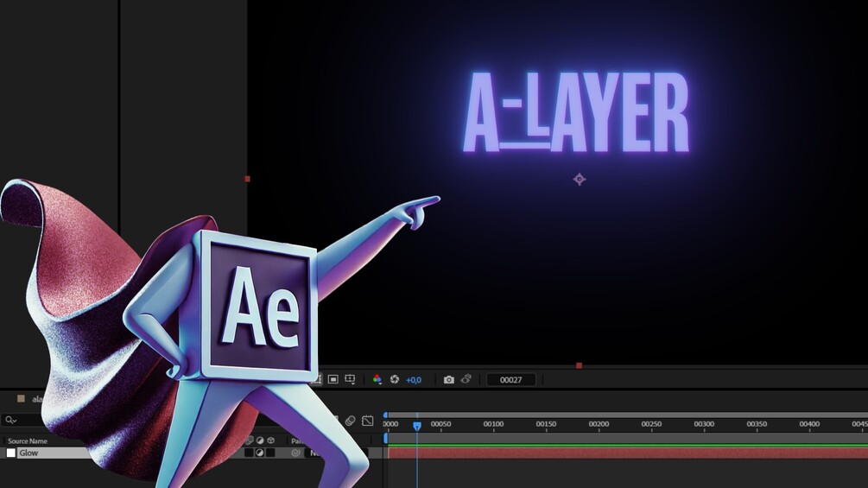This screenshot has height=488, width=868.
Task: Click the 00400 mark on time ruler
Action: point(808,424)
